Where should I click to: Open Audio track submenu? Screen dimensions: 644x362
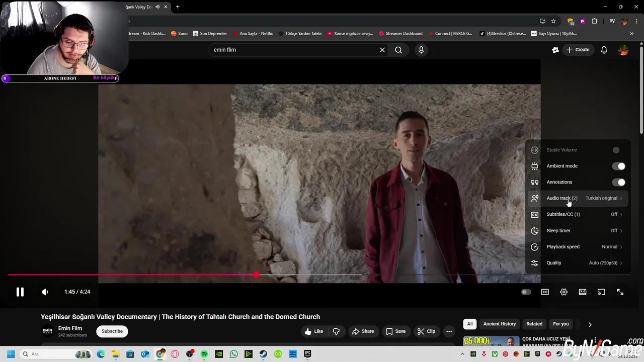578,198
